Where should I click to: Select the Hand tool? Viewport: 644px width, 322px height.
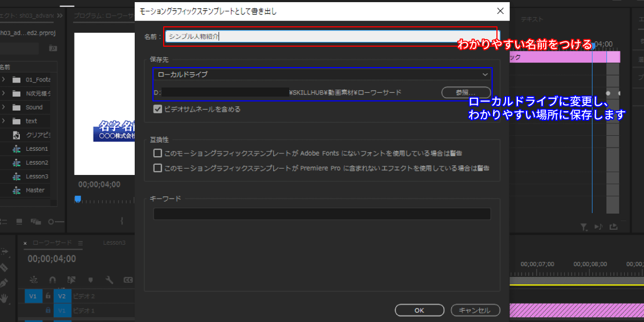tap(4, 297)
